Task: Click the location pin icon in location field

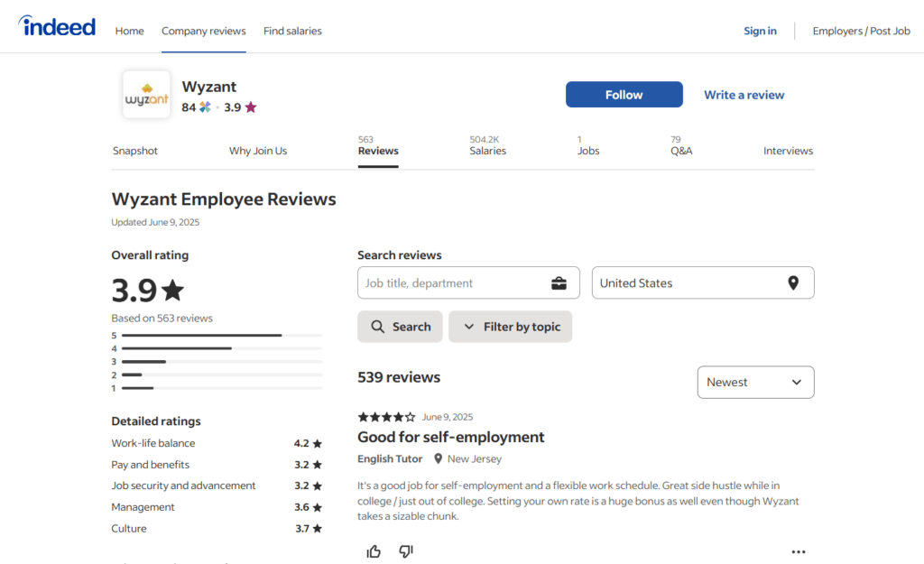Action: click(x=793, y=283)
